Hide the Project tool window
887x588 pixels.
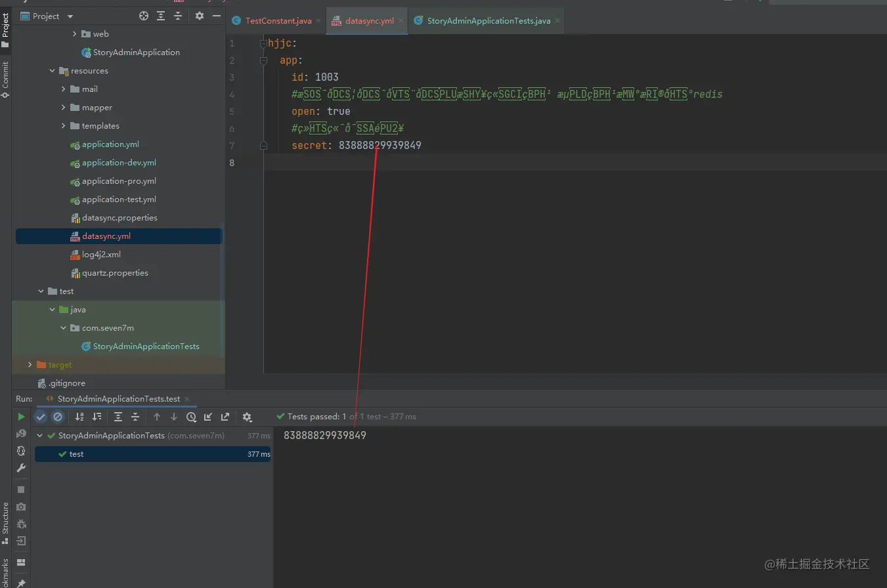pos(217,16)
